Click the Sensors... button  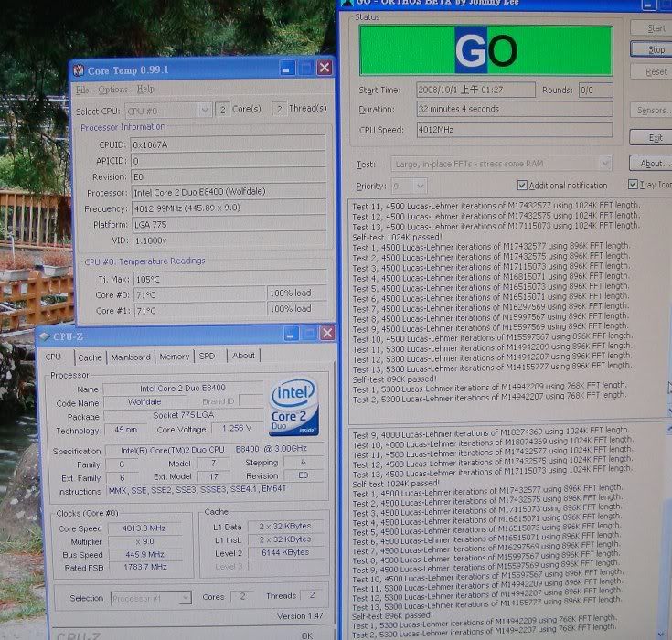pyautogui.click(x=651, y=111)
